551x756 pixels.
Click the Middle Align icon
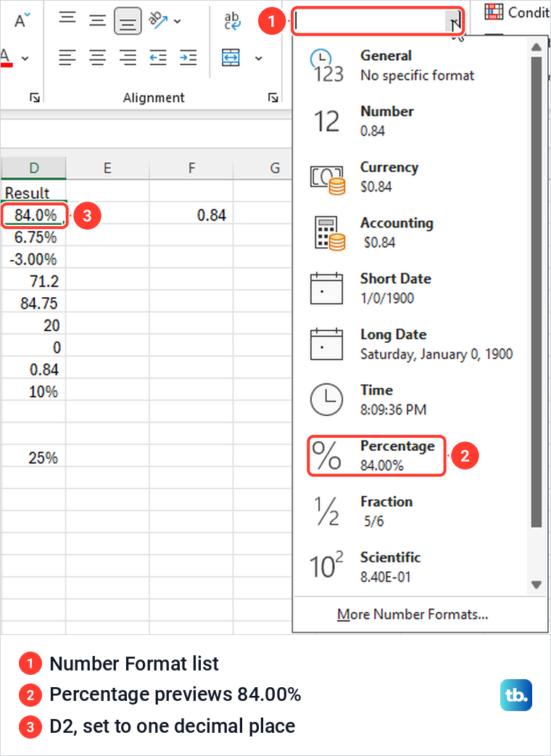[x=97, y=20]
